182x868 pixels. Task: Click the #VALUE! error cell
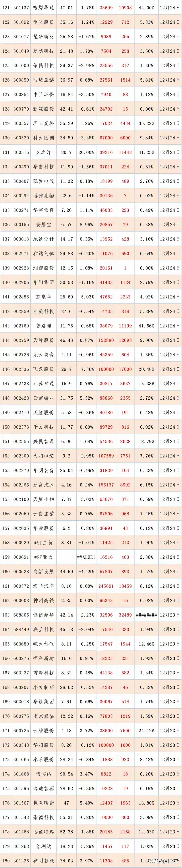[x=86, y=557]
